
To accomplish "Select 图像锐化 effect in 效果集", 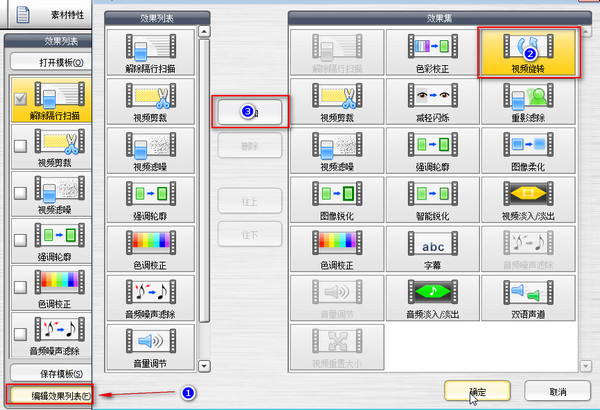I will (x=337, y=199).
